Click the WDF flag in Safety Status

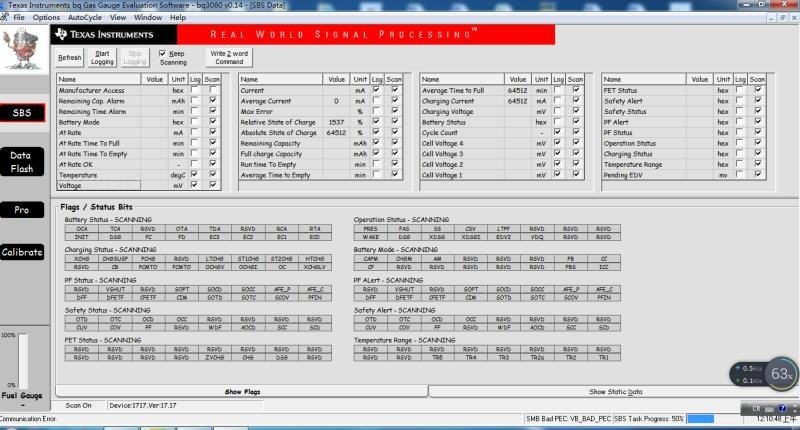[215, 327]
